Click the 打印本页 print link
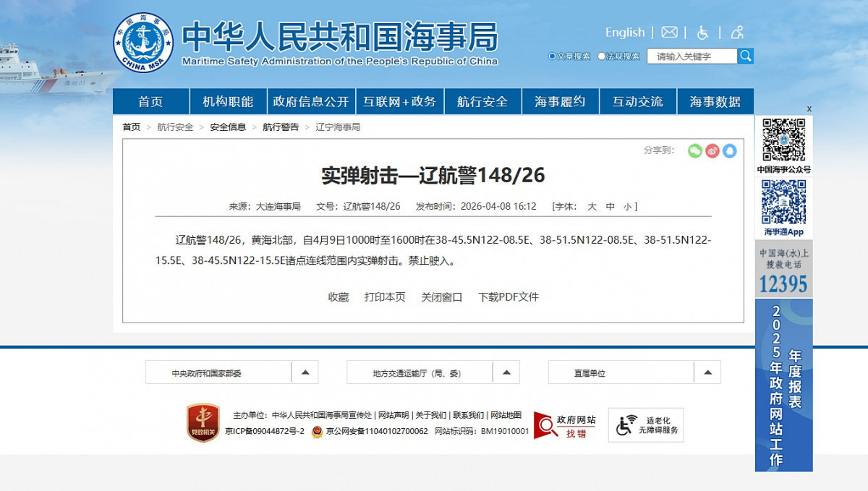 coord(386,296)
